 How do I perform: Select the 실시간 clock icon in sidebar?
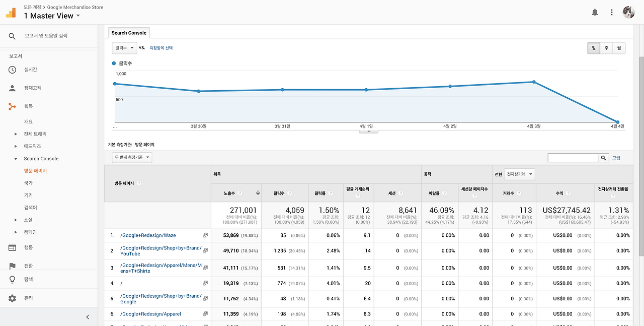[x=11, y=71]
